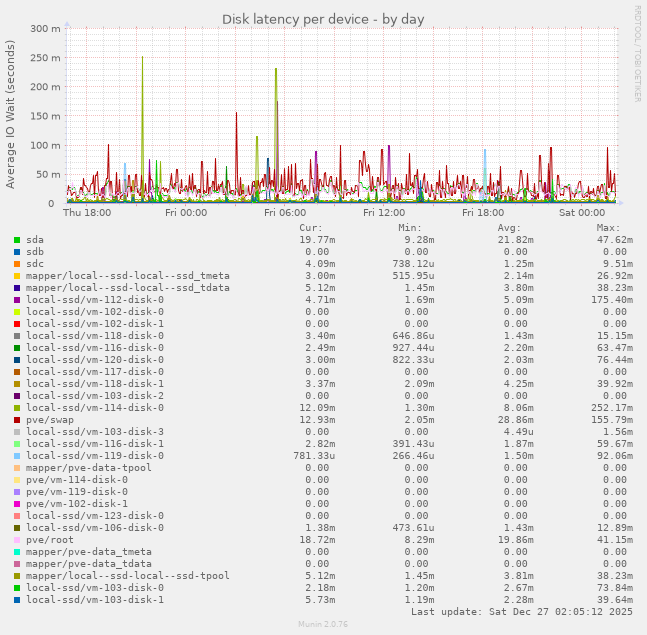Click the tallest olive latency spike peak

pyautogui.click(x=142, y=57)
